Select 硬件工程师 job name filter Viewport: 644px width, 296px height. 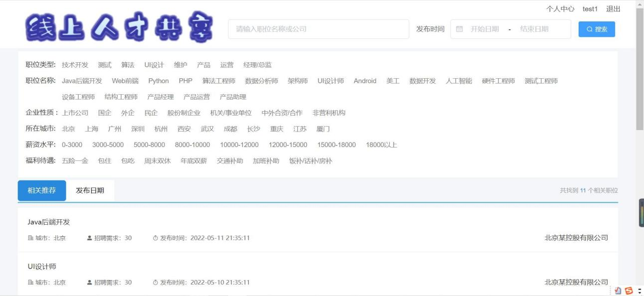(x=498, y=81)
